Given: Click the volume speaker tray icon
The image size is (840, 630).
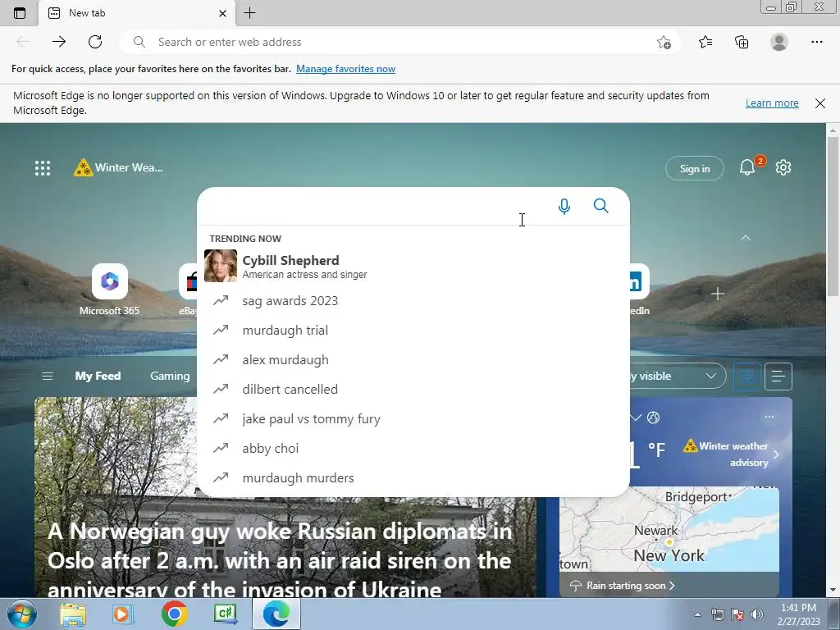Looking at the screenshot, I should coord(756,614).
